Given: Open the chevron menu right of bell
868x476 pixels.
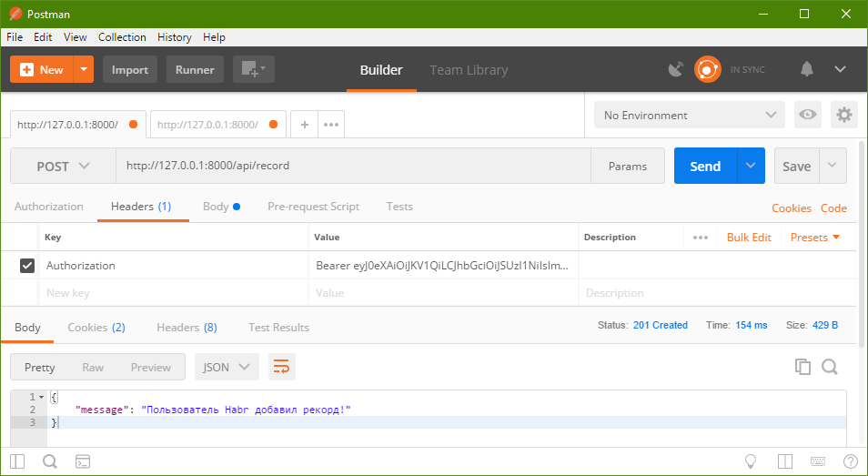Looking at the screenshot, I should click(x=841, y=69).
